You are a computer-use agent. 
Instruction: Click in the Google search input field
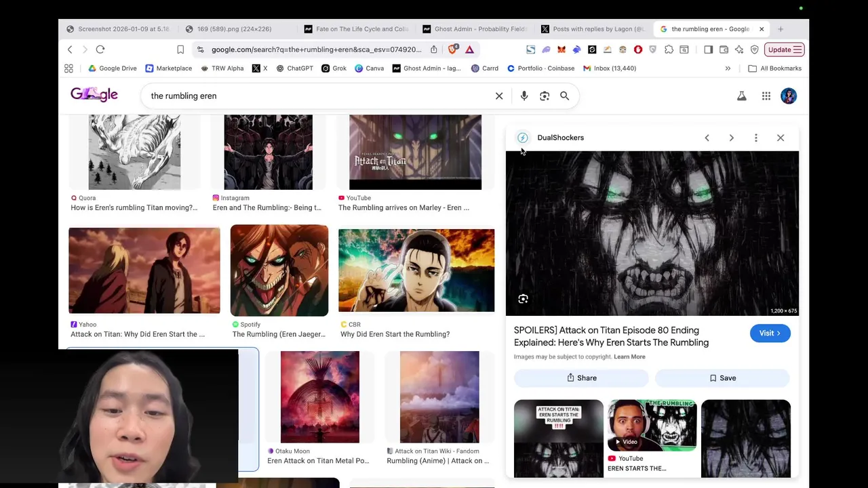coord(319,96)
